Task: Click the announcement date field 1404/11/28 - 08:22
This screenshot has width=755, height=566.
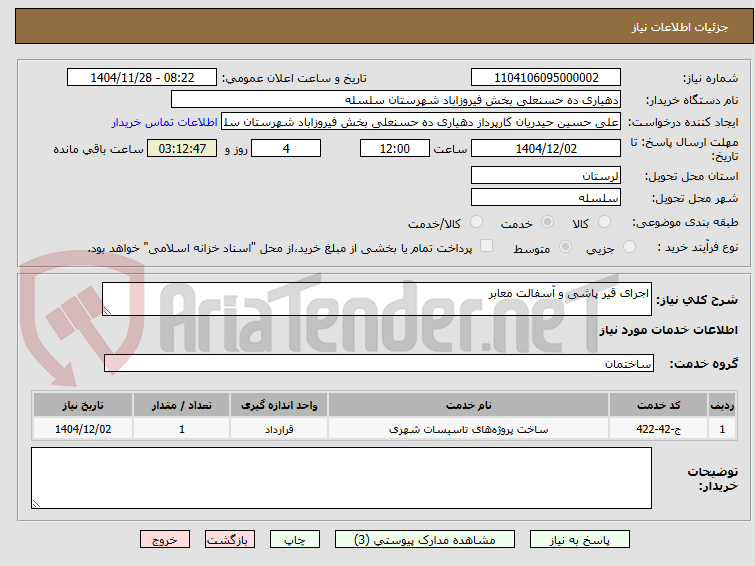Action: (142, 78)
